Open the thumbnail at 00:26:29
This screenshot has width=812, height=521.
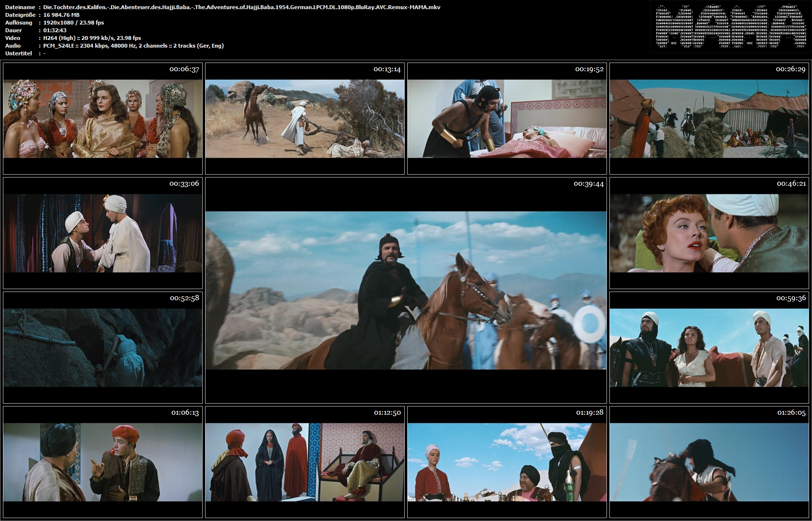tap(709, 118)
